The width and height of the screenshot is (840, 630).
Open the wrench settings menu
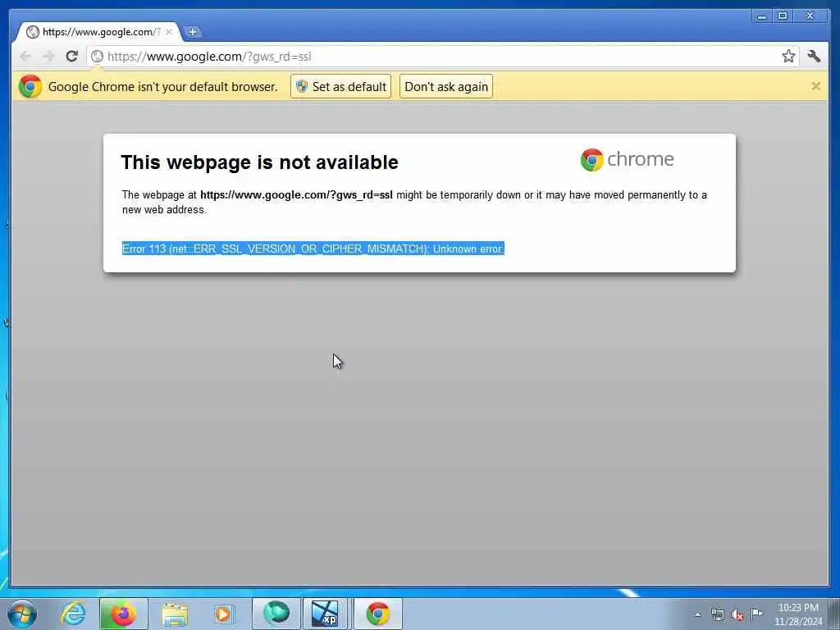point(814,57)
